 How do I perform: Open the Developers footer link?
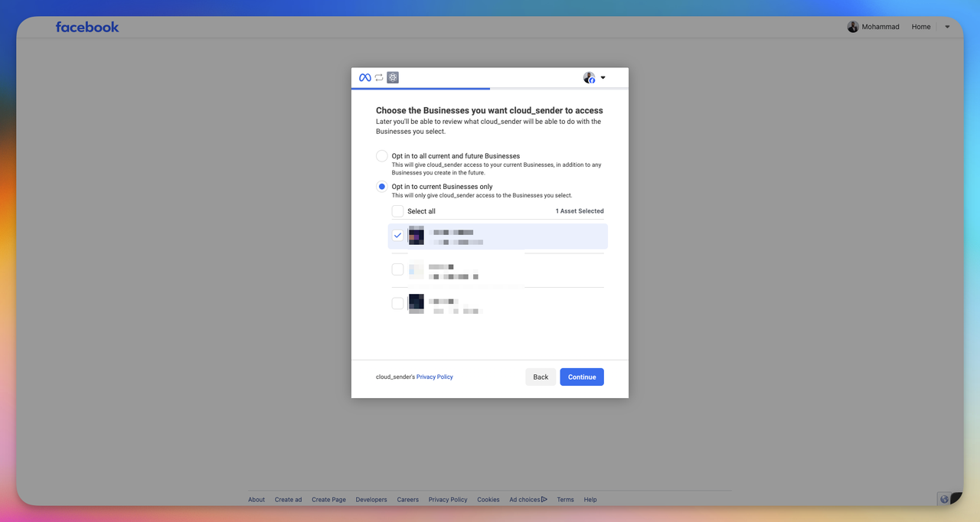[371, 500]
